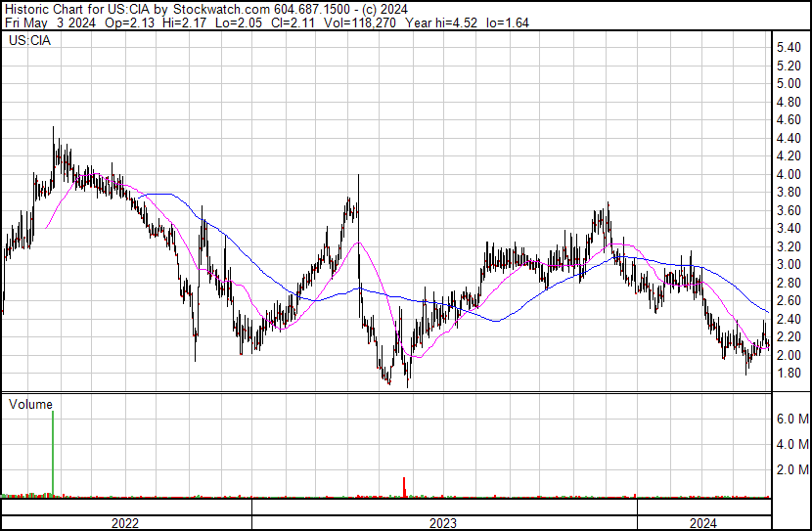Viewport: 812px width, 531px height.
Task: Click the 4.00 price axis label
Action: point(789,174)
